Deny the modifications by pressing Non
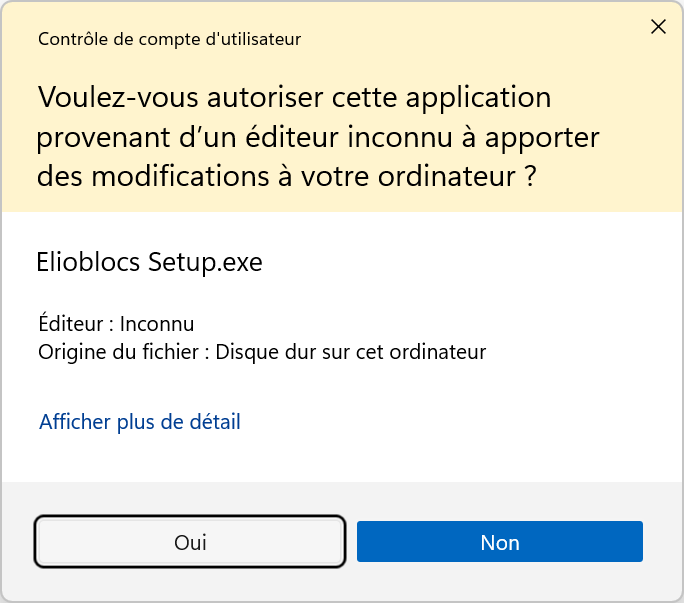Viewport: 684px width, 603px height. pyautogui.click(x=499, y=542)
